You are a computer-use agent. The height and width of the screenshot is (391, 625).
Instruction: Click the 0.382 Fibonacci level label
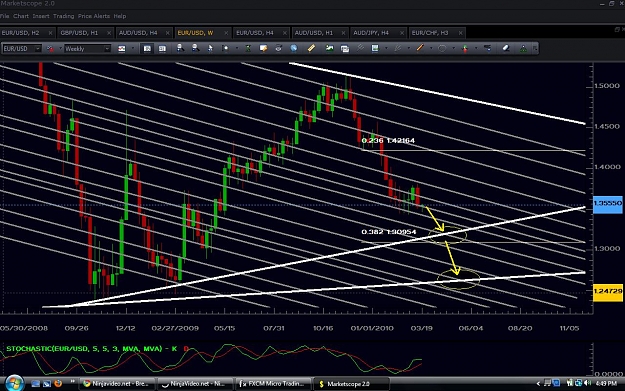(x=389, y=232)
